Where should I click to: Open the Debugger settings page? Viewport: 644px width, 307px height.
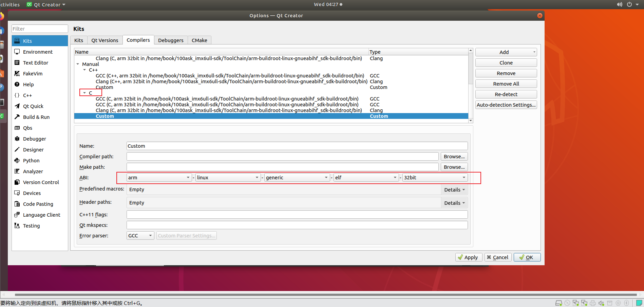coord(34,139)
